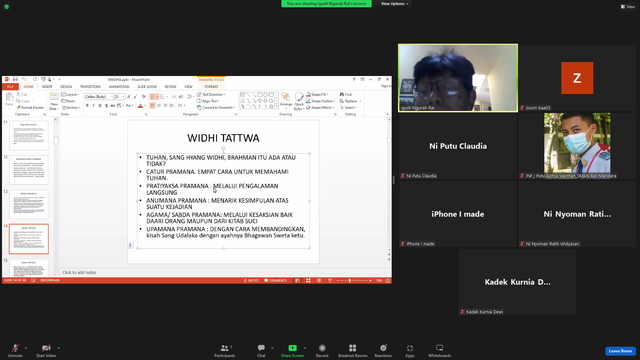Viewport: 640px width, 360px height.
Task: Open Shape Fill dropdown
Action: [317, 94]
